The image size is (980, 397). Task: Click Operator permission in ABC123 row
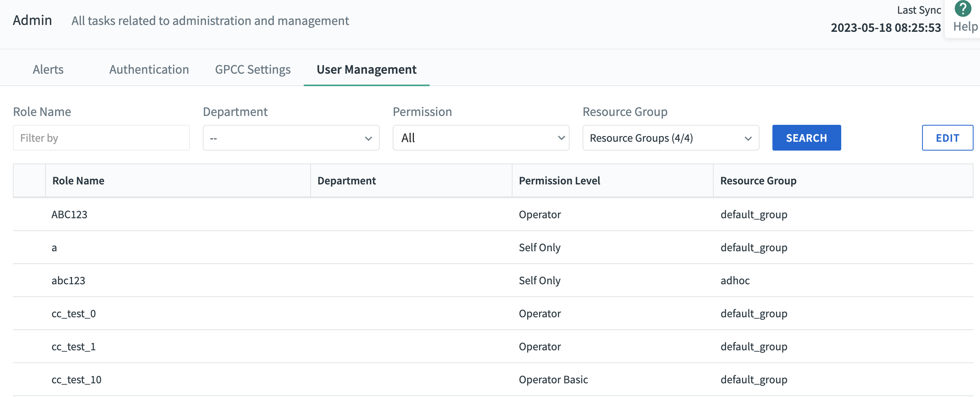(539, 215)
